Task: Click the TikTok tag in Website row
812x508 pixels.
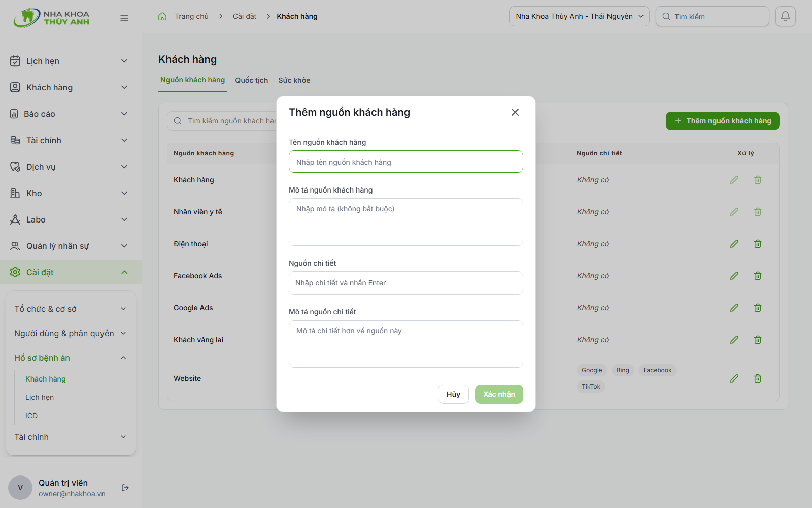Action: tap(591, 387)
